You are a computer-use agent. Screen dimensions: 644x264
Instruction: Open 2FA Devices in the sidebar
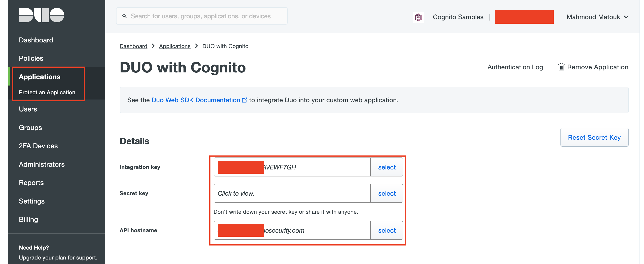[x=38, y=146]
